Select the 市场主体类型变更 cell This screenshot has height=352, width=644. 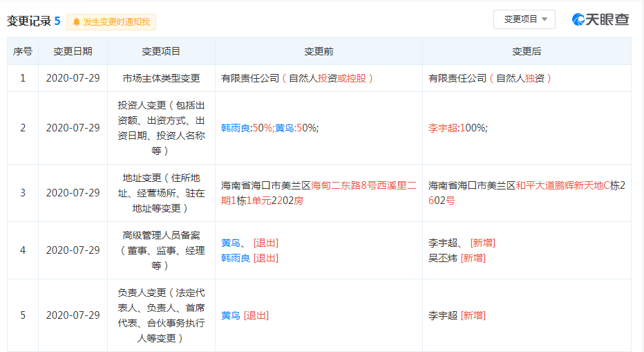point(161,78)
